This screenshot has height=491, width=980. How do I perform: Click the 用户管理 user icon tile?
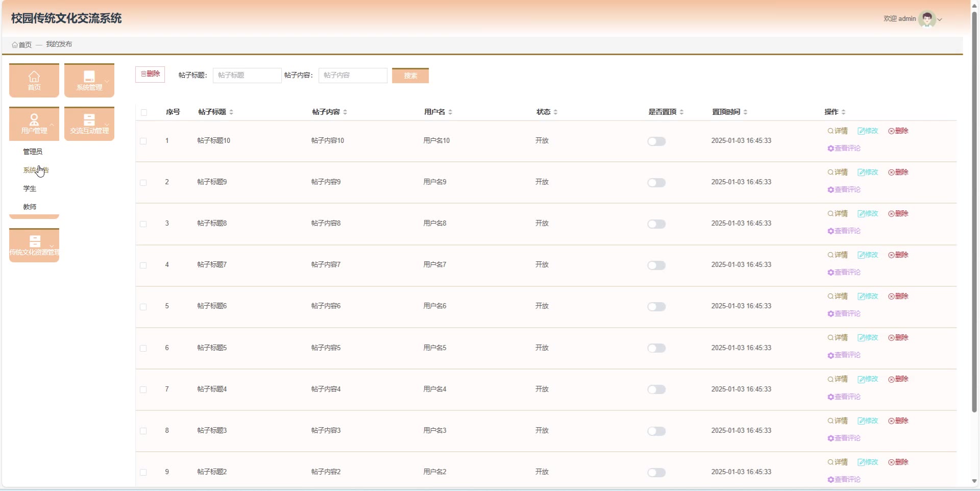point(34,120)
